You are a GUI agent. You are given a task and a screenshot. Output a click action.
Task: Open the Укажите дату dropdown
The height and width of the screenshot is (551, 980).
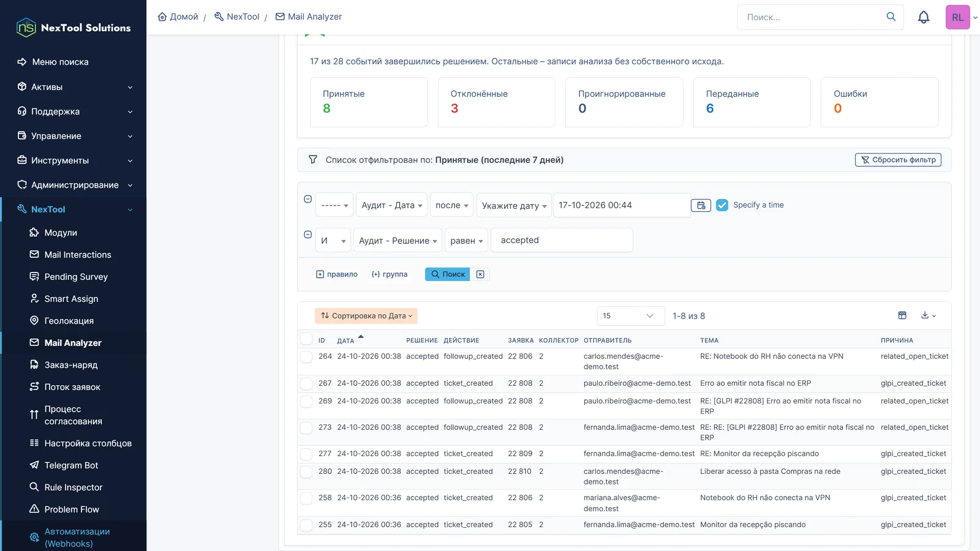pos(514,205)
